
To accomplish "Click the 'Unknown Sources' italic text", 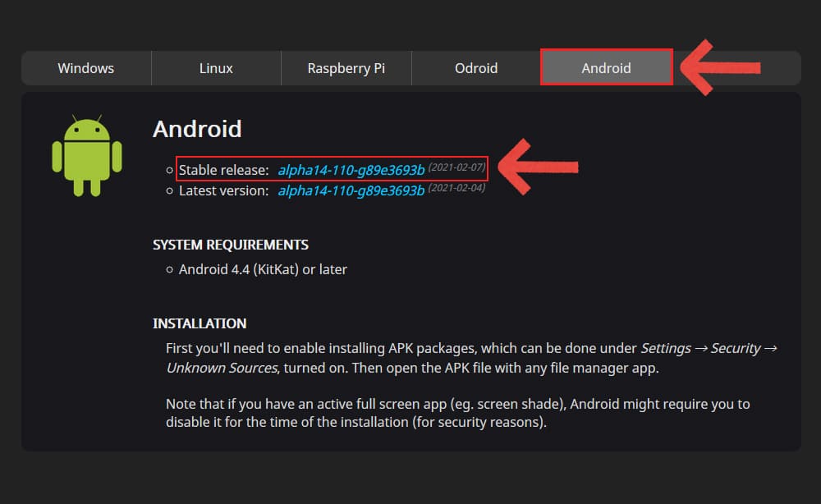I will click(x=222, y=368).
